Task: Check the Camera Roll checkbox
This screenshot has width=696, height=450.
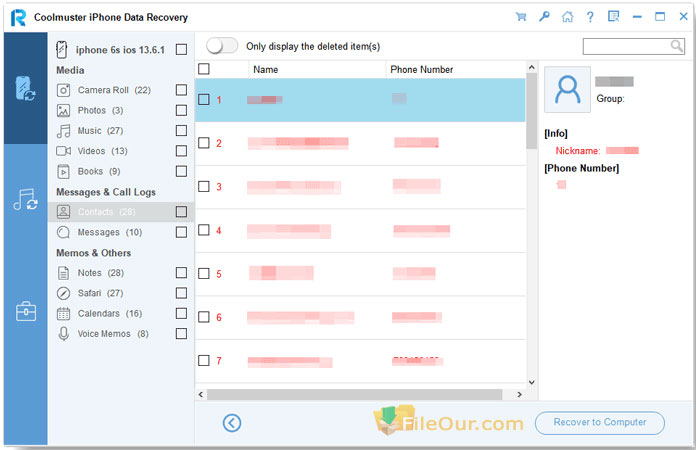Action: tap(181, 90)
